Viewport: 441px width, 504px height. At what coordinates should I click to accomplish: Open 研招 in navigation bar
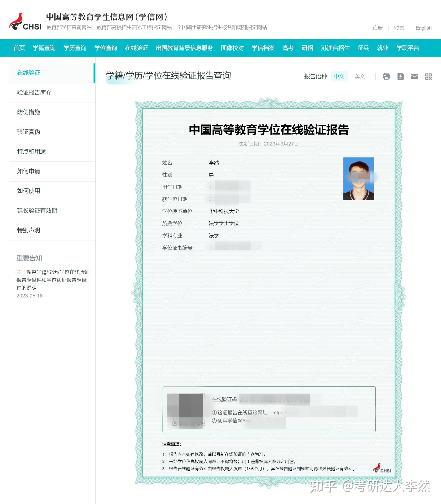coord(307,48)
